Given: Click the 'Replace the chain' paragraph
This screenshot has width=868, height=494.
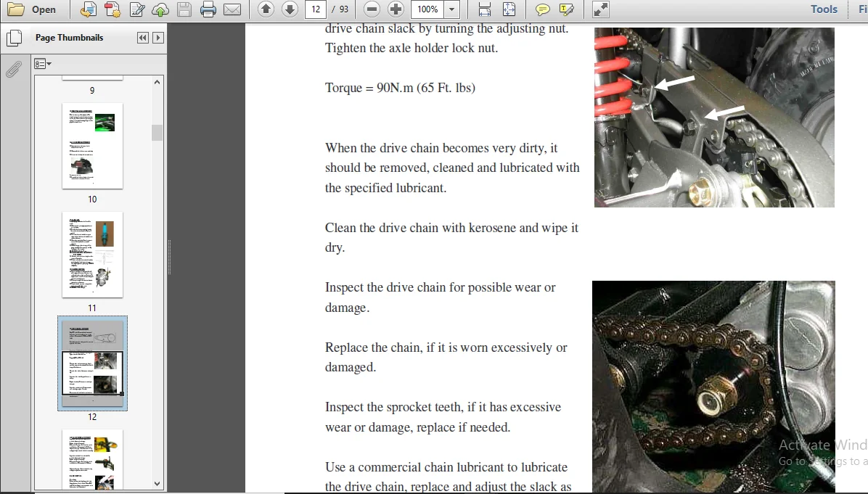Looking at the screenshot, I should pos(446,358).
